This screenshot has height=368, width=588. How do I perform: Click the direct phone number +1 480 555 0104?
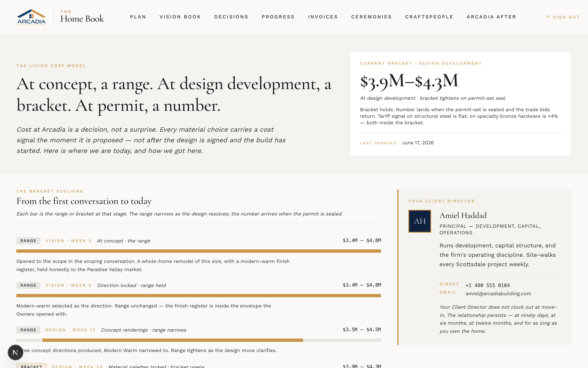pyautogui.click(x=487, y=285)
